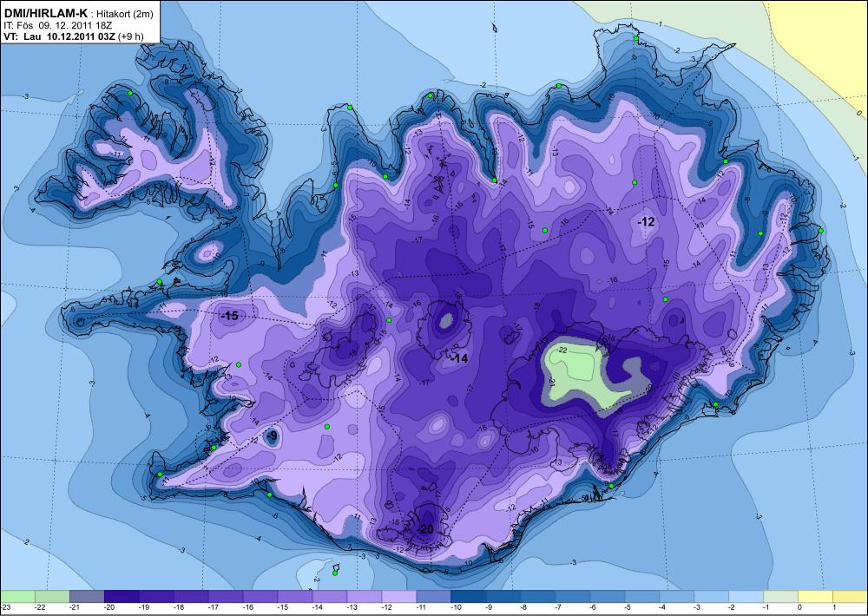This screenshot has height=616, width=868.
Task: Click the bold '-15' temperature label on the map
Action: [x=229, y=316]
